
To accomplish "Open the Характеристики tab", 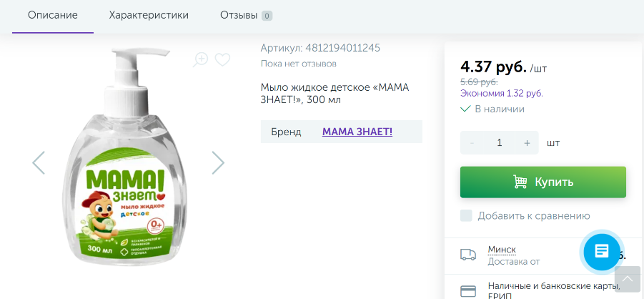I will (x=149, y=15).
